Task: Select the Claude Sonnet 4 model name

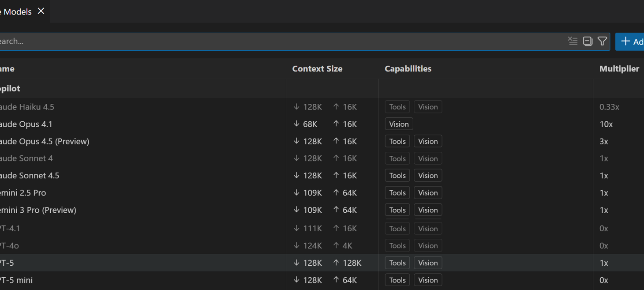Action: (x=26, y=158)
